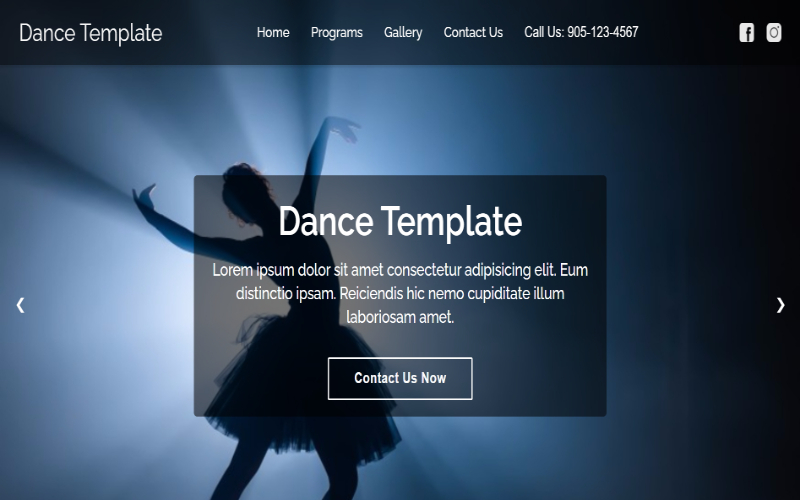Click the word Eum in the caption
Image resolution: width=800 pixels, height=500 pixels.
(x=575, y=270)
